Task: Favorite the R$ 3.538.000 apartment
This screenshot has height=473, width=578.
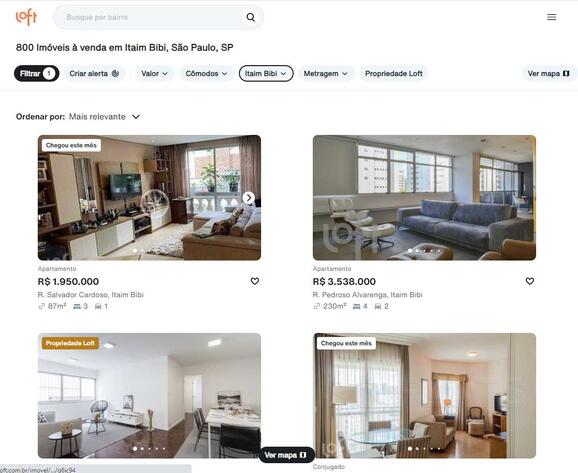Action: 530,281
